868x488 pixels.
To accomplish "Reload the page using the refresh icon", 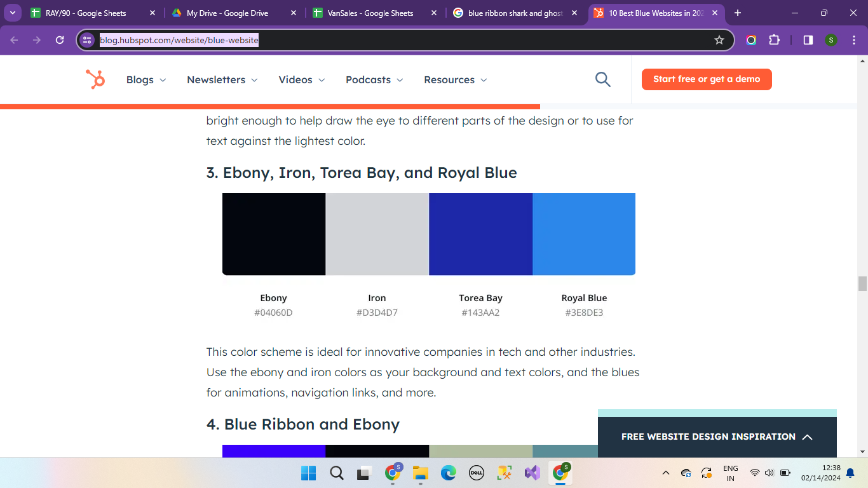I will [x=60, y=40].
